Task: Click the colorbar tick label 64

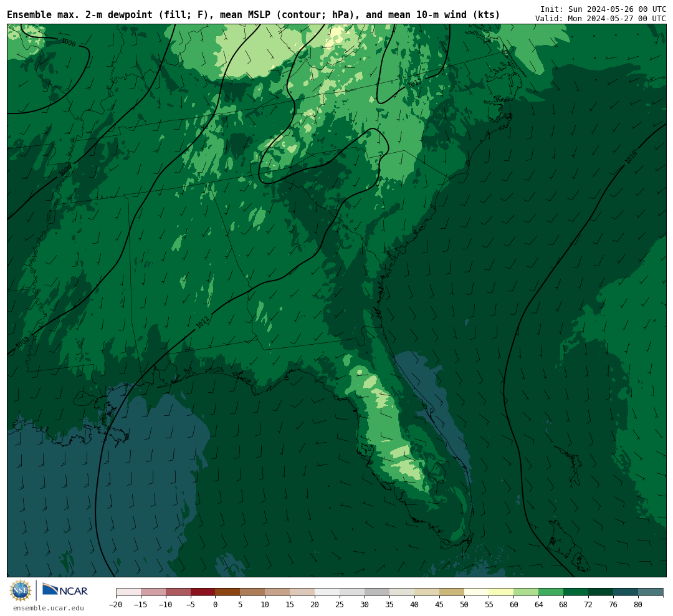Action: (x=538, y=605)
